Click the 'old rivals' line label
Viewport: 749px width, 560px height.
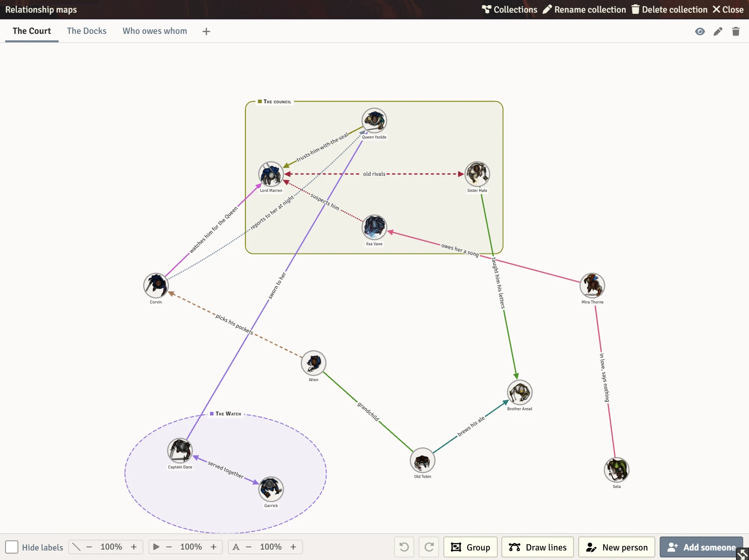pos(374,174)
